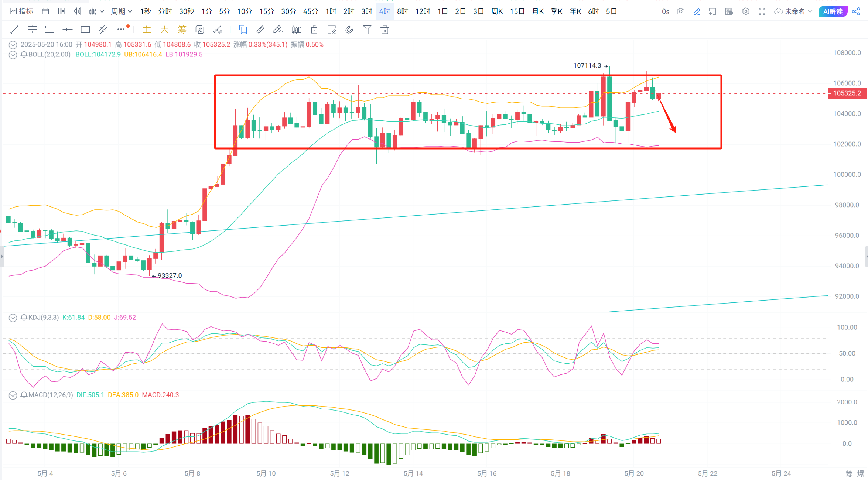The width and height of the screenshot is (868, 480).
Task: Click the 0s countdown timer label
Action: pyautogui.click(x=666, y=11)
